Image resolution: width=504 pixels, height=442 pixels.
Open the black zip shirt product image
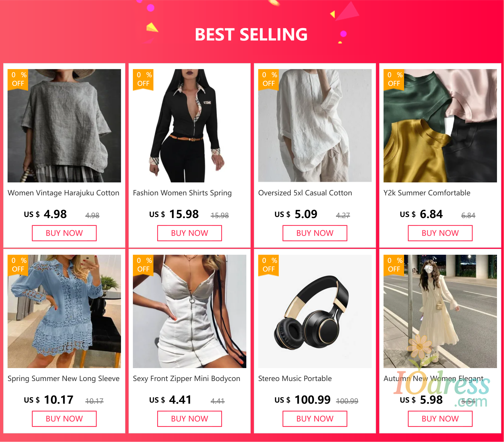click(190, 126)
